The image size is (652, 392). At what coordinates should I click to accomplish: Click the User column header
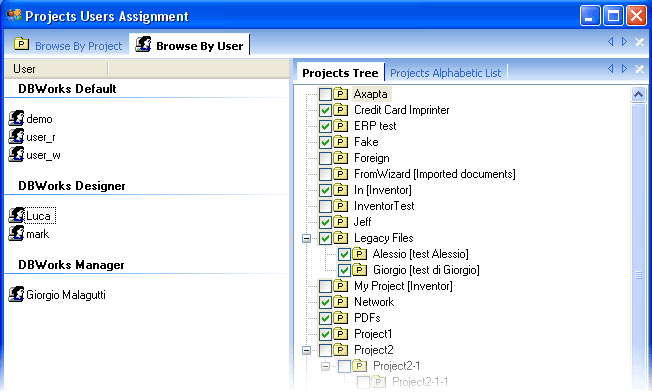pyautogui.click(x=56, y=69)
